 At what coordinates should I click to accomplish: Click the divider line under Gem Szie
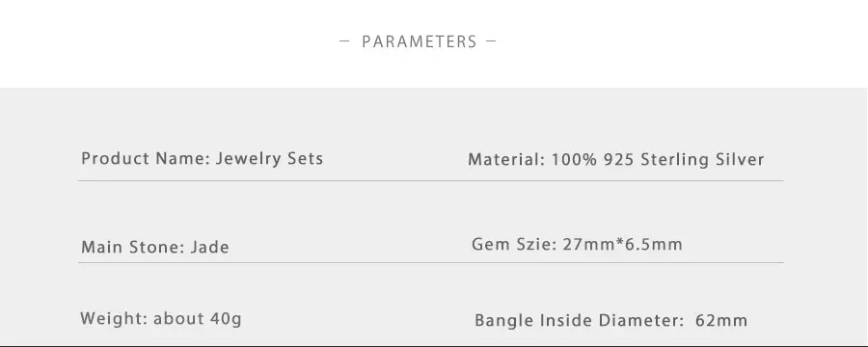coord(431,262)
